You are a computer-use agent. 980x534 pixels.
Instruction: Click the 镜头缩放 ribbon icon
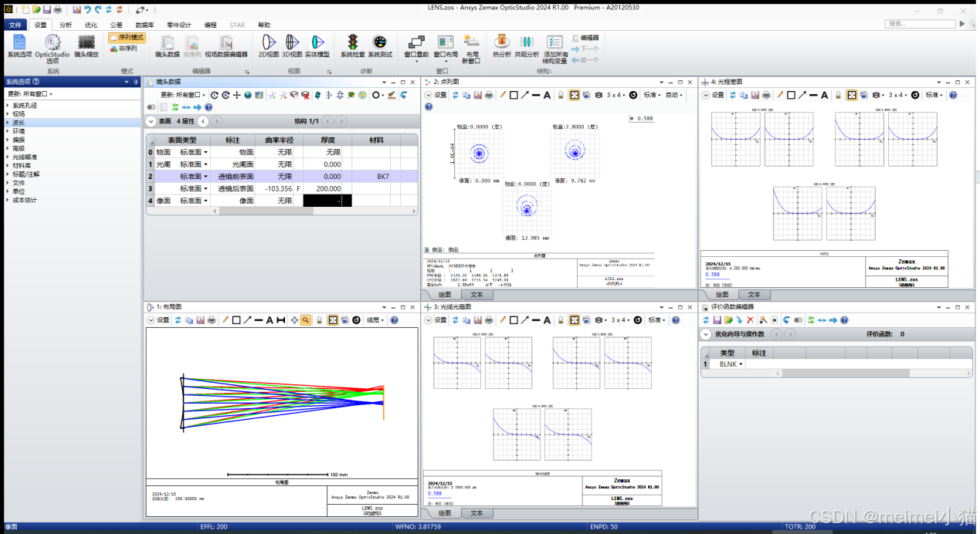tap(86, 46)
